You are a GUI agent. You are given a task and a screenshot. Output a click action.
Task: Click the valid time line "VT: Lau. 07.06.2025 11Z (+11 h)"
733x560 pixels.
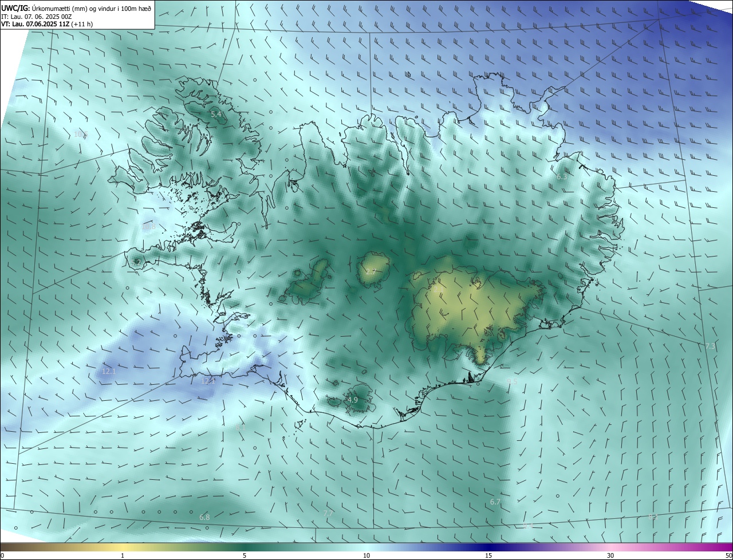coord(48,24)
